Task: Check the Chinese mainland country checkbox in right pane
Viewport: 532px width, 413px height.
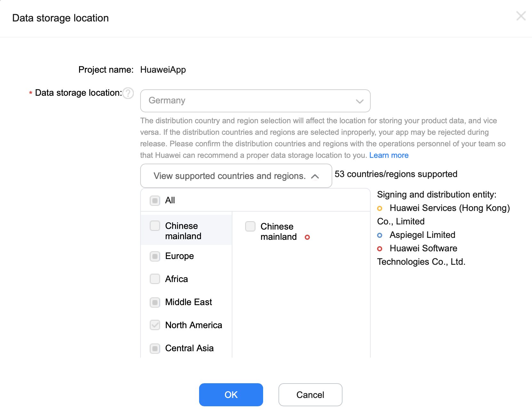Action: (250, 226)
